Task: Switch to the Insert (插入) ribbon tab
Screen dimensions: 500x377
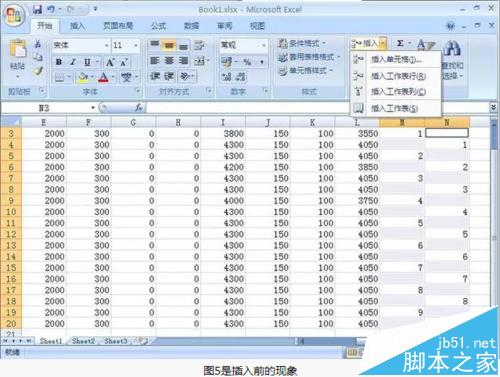Action: [x=77, y=26]
